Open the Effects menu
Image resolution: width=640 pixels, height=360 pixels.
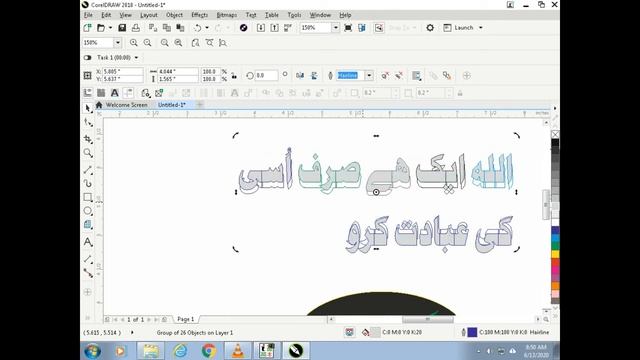pyautogui.click(x=200, y=15)
